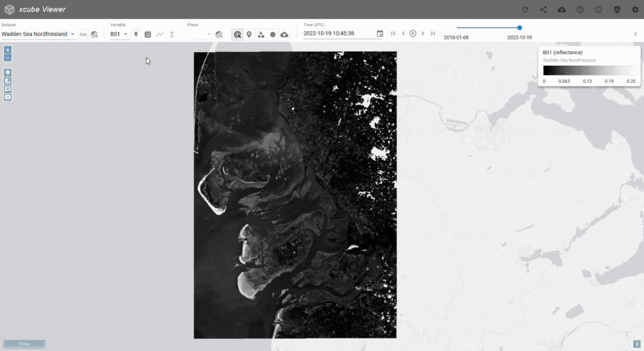Open the help question mark icon

point(580,9)
